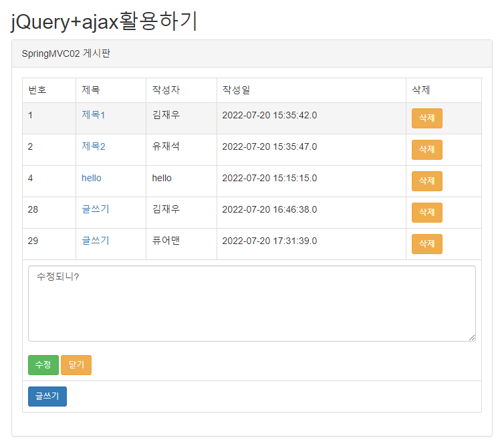502x448 pixels.
Task: Click 삭제 button in the 유재석 row
Action: click(426, 150)
